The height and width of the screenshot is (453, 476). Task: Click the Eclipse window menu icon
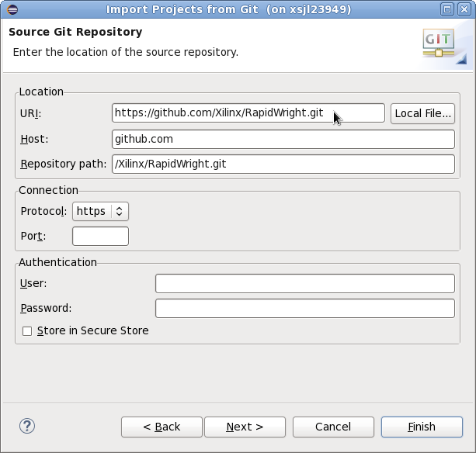click(12, 9)
